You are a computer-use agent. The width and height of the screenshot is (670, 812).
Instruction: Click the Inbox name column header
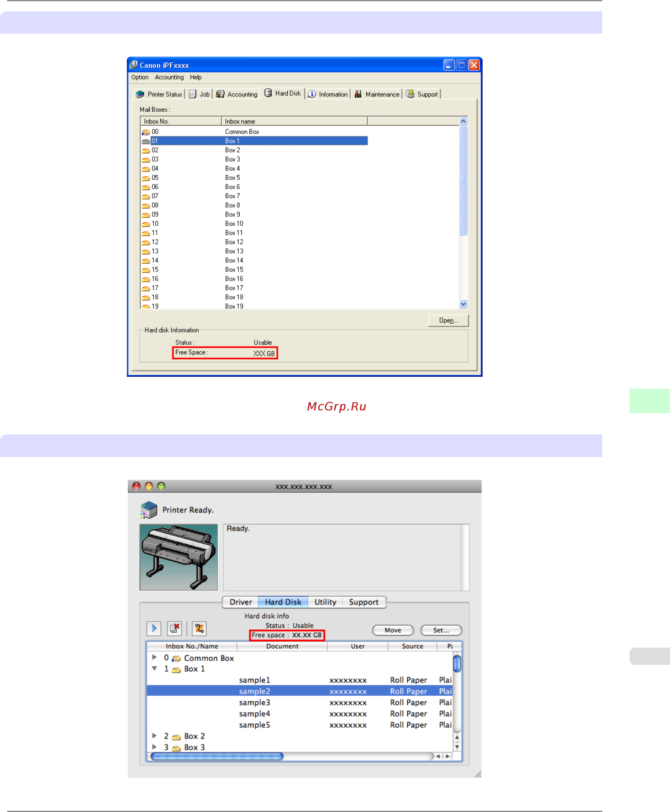point(294,121)
